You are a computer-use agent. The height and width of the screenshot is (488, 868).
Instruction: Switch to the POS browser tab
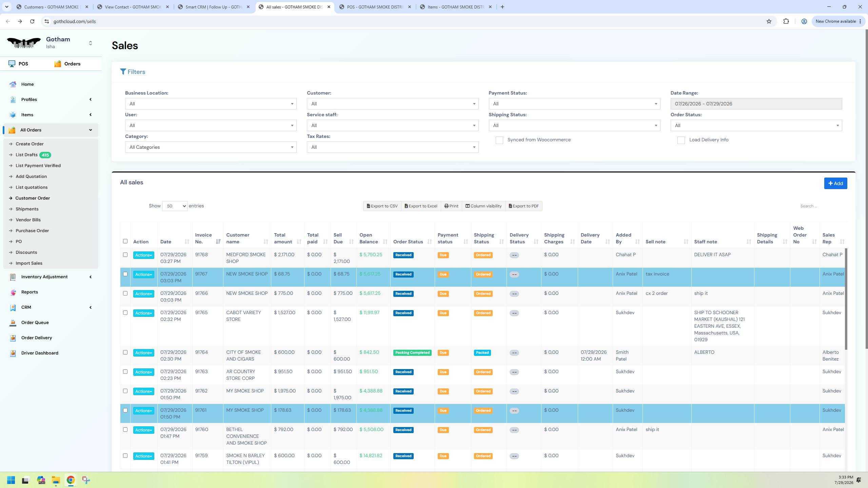375,7
